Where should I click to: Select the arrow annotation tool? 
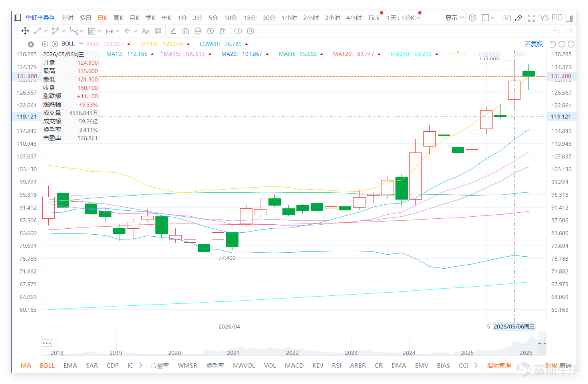click(128, 31)
